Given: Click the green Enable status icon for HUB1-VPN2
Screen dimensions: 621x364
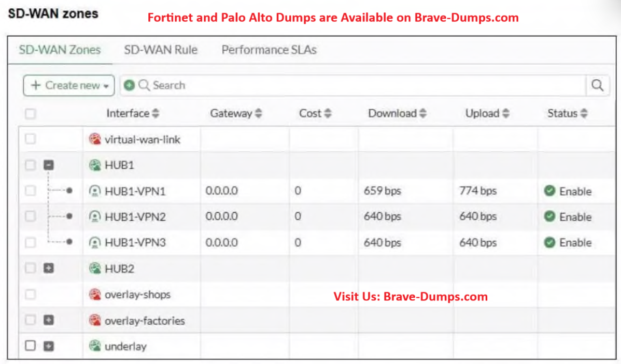Looking at the screenshot, I should click(549, 217).
